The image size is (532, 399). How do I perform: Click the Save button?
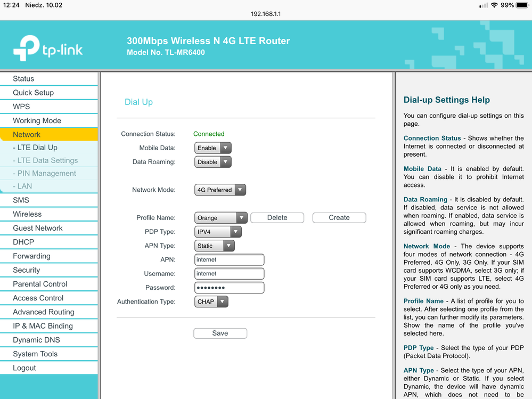click(220, 333)
